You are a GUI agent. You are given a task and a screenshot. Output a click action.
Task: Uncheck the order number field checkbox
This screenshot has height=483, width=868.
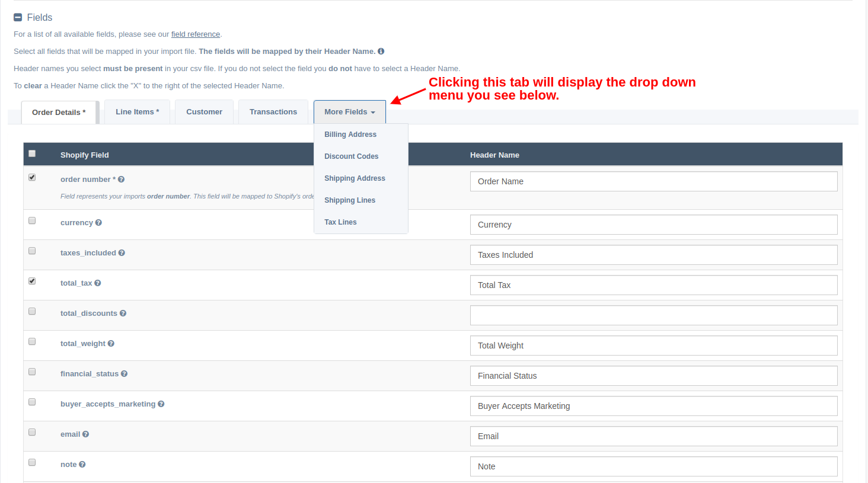32,177
